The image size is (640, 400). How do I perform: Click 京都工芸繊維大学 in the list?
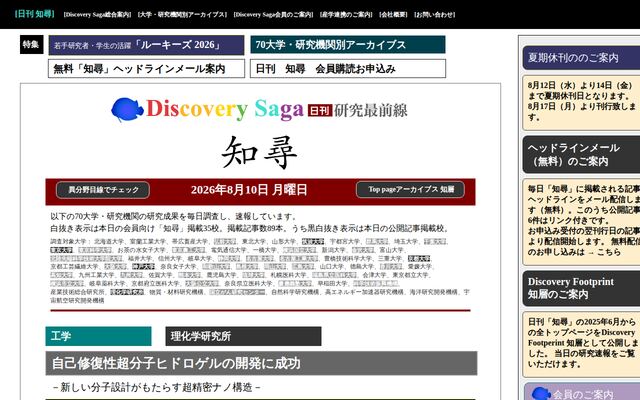pyautogui.click(x=74, y=267)
